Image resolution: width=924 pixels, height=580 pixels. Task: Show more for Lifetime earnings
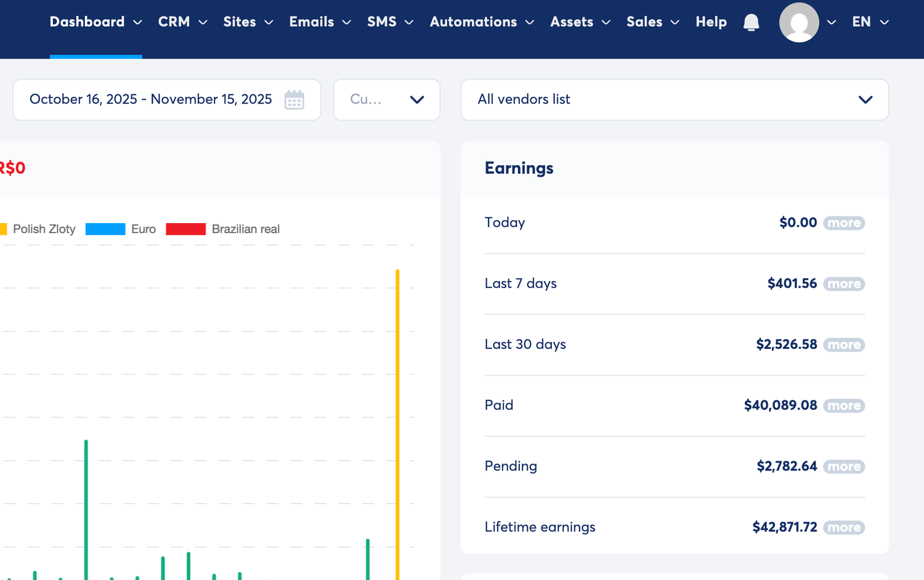click(x=844, y=528)
